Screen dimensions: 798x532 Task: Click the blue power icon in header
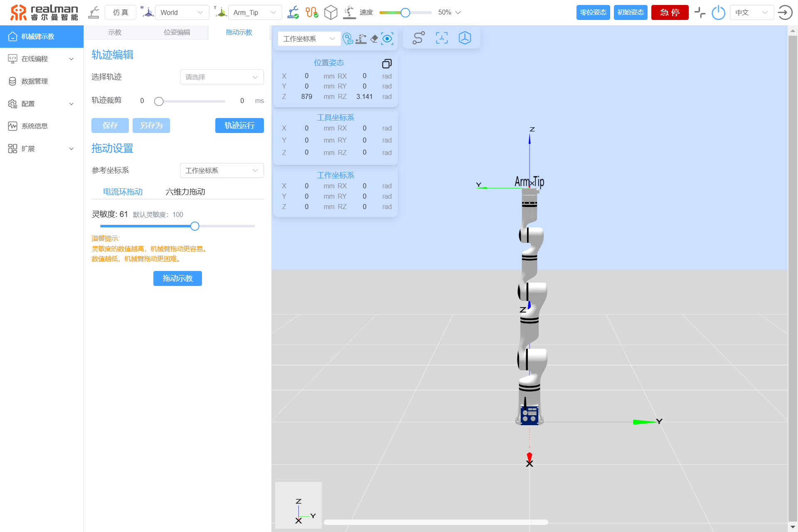pos(718,12)
